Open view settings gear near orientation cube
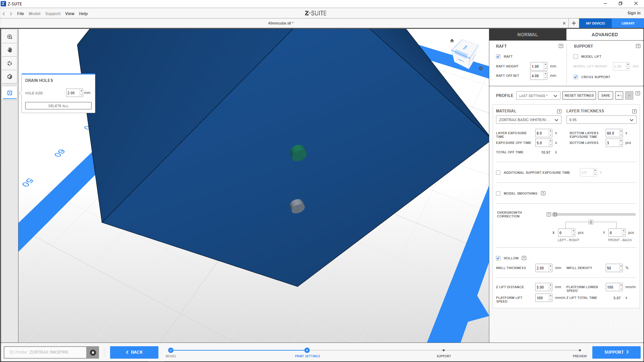The image size is (644, 362). (x=481, y=68)
